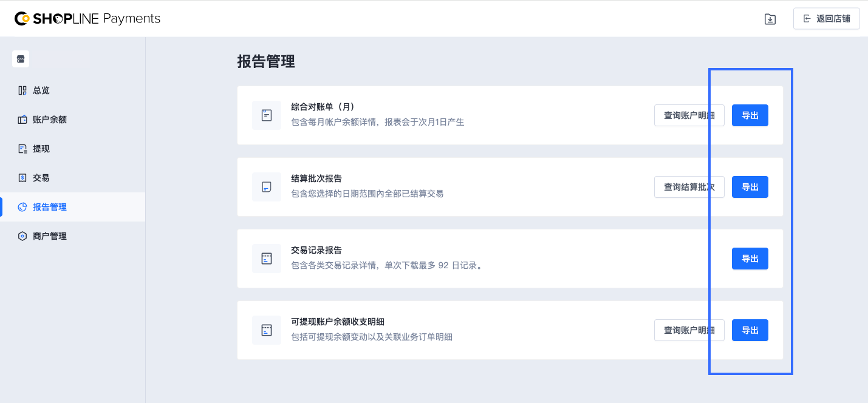Select 报告管理 in sidebar
868x403 pixels.
[x=49, y=207]
